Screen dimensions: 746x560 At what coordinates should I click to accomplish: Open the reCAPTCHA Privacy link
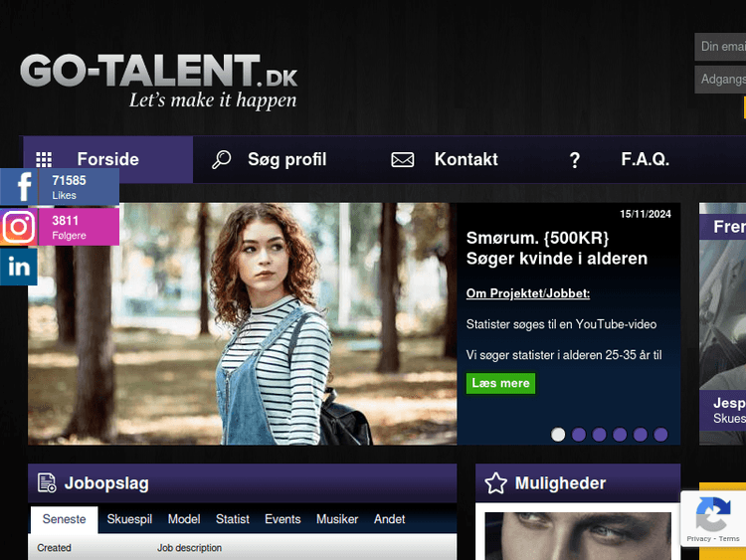tap(698, 538)
